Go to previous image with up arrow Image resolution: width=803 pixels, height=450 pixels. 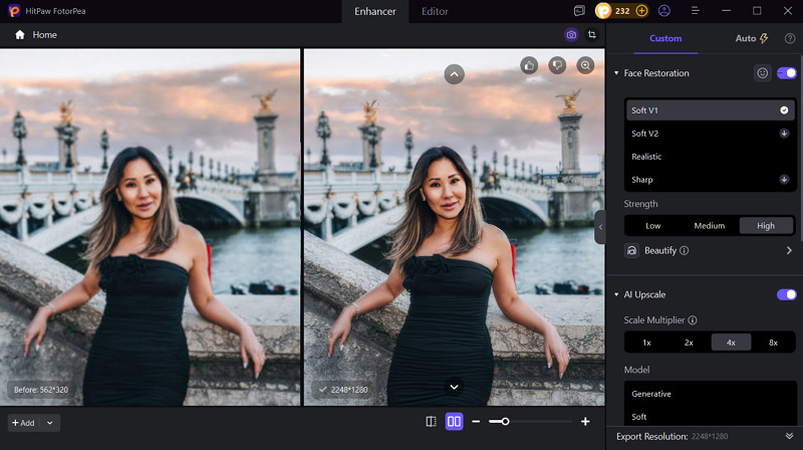[x=454, y=74]
